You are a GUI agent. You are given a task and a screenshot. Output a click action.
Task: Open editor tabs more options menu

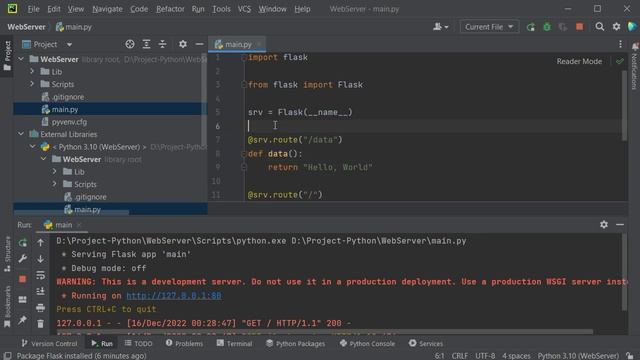[x=620, y=44]
